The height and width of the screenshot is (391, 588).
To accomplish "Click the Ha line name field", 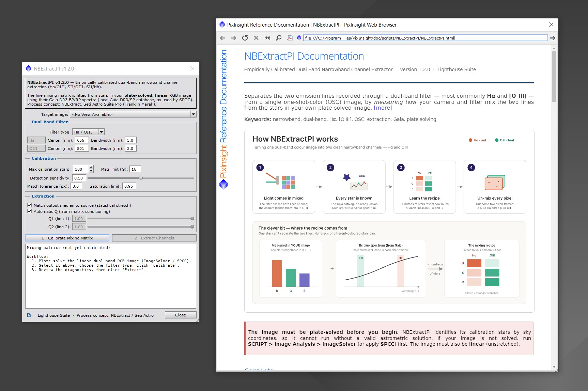I will pos(36,140).
